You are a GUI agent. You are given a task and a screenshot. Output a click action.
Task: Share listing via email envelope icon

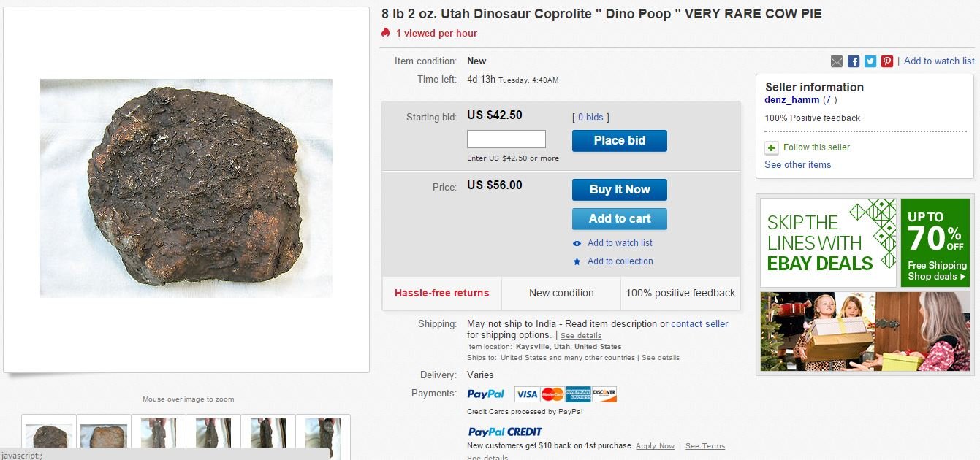point(837,61)
